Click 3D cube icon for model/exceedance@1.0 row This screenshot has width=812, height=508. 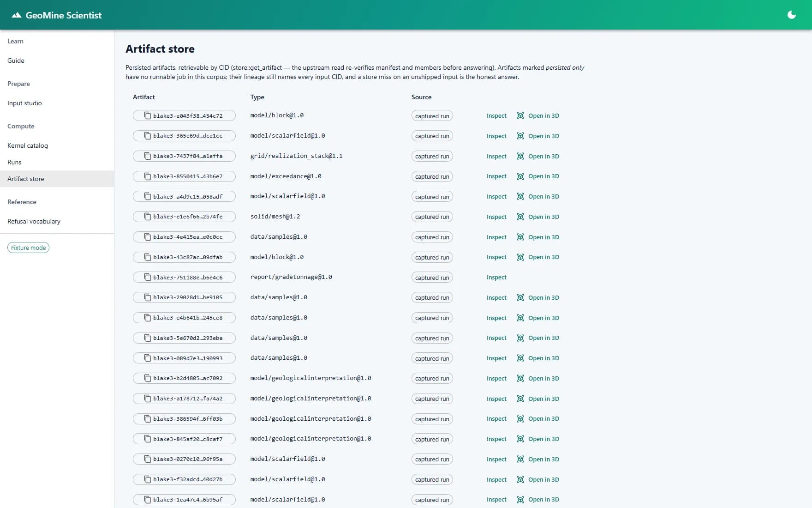click(x=520, y=176)
